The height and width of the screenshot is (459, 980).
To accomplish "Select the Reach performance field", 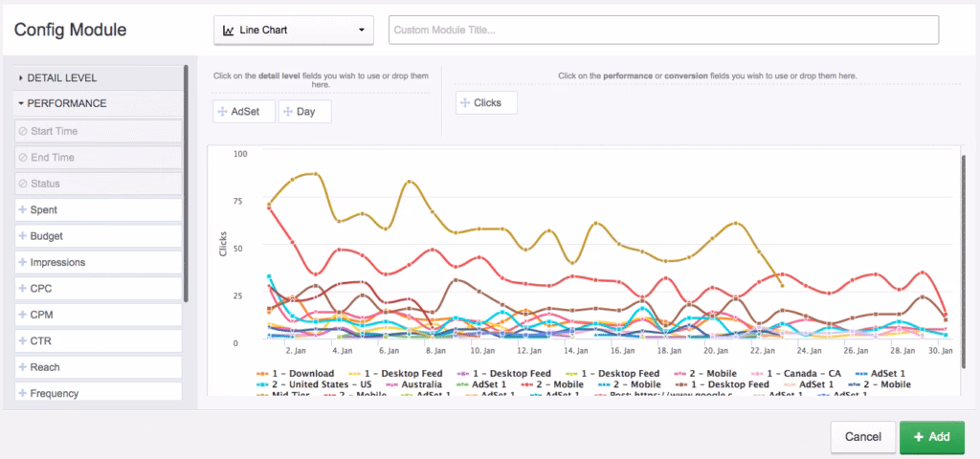I will pyautogui.click(x=44, y=367).
